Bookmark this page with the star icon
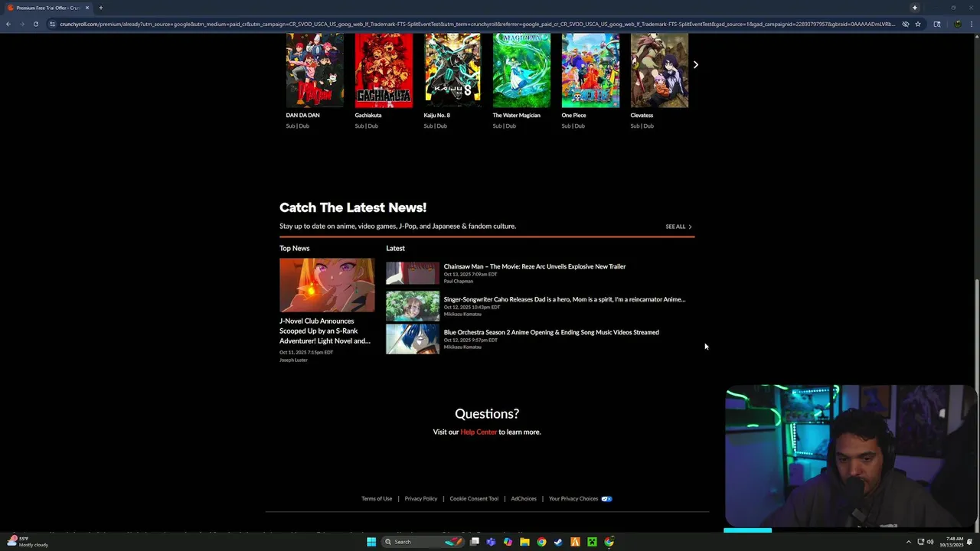980x551 pixels. click(917, 24)
